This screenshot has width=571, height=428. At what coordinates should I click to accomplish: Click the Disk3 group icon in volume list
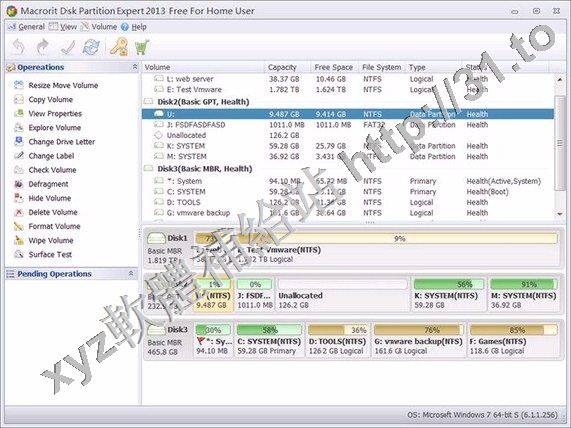tap(149, 169)
